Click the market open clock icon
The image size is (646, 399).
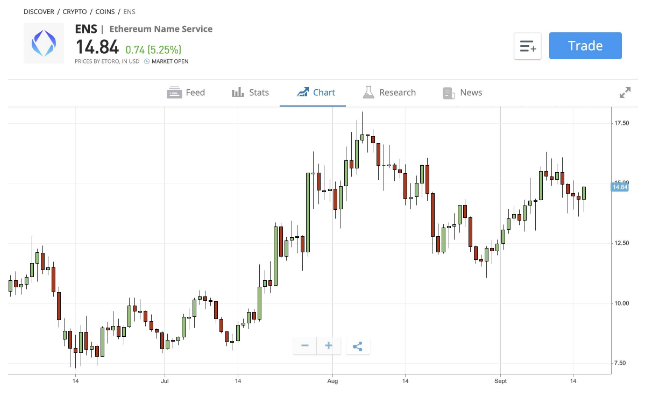pos(147,61)
